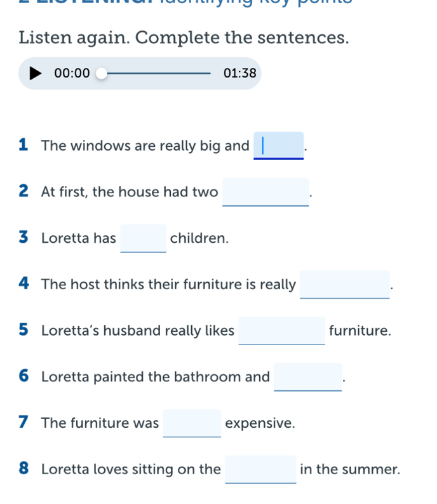Click the word 'furniture' ending sentence 5
The height and width of the screenshot is (504, 437).
pyautogui.click(x=360, y=331)
